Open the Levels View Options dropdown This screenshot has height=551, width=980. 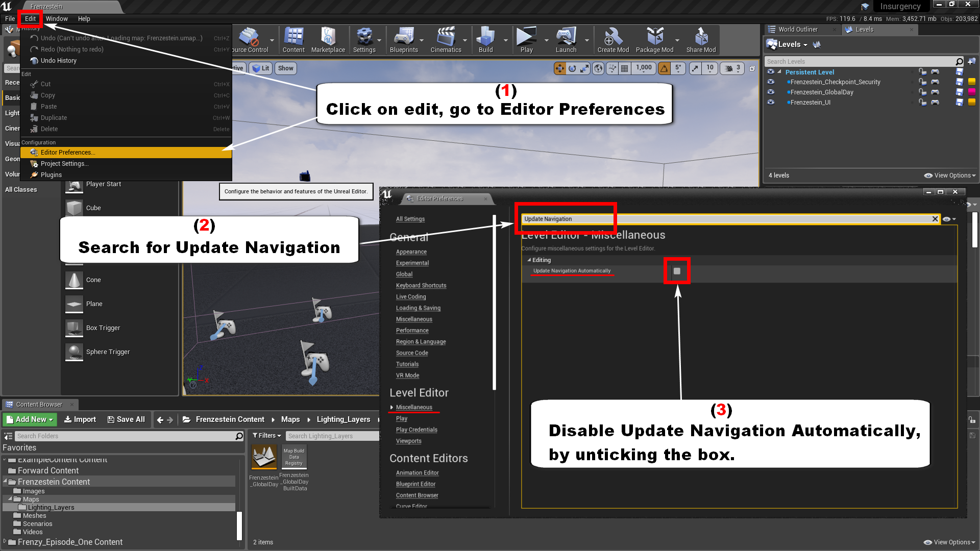point(950,176)
